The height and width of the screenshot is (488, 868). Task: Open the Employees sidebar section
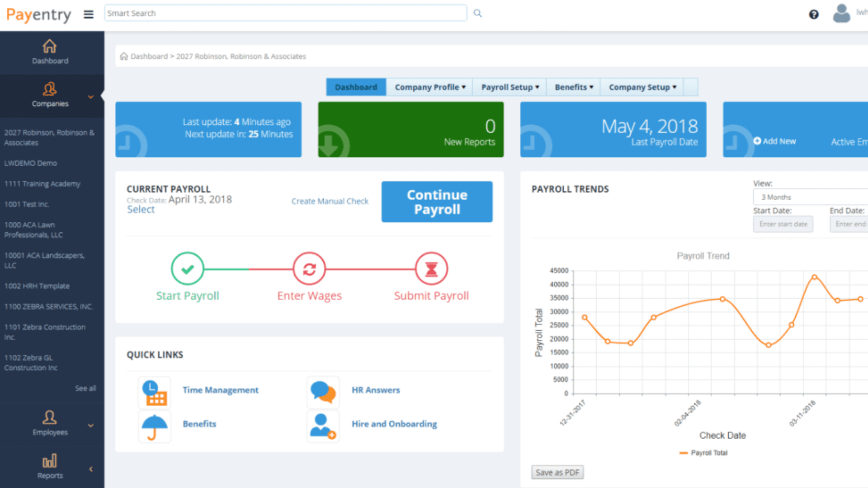point(50,423)
